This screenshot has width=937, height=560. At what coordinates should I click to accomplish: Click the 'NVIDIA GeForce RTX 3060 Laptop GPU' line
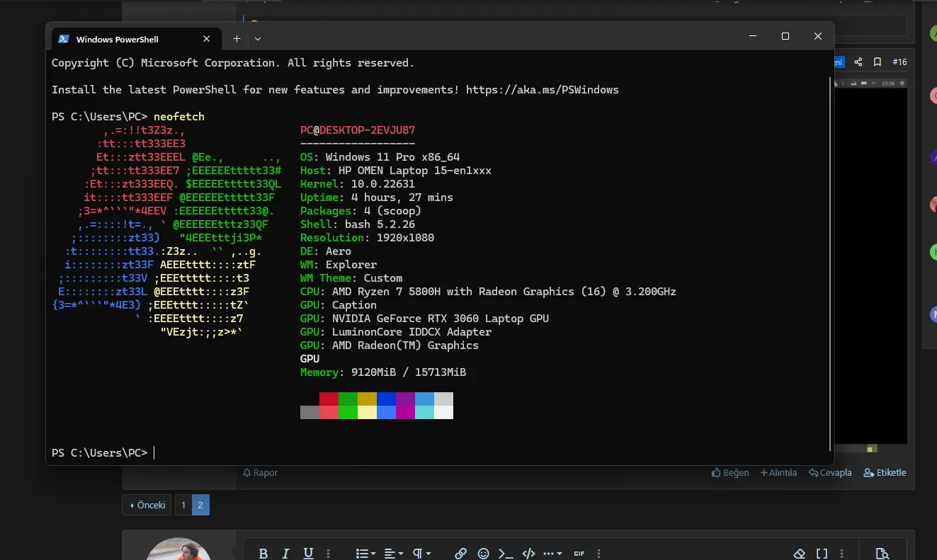coord(424,319)
